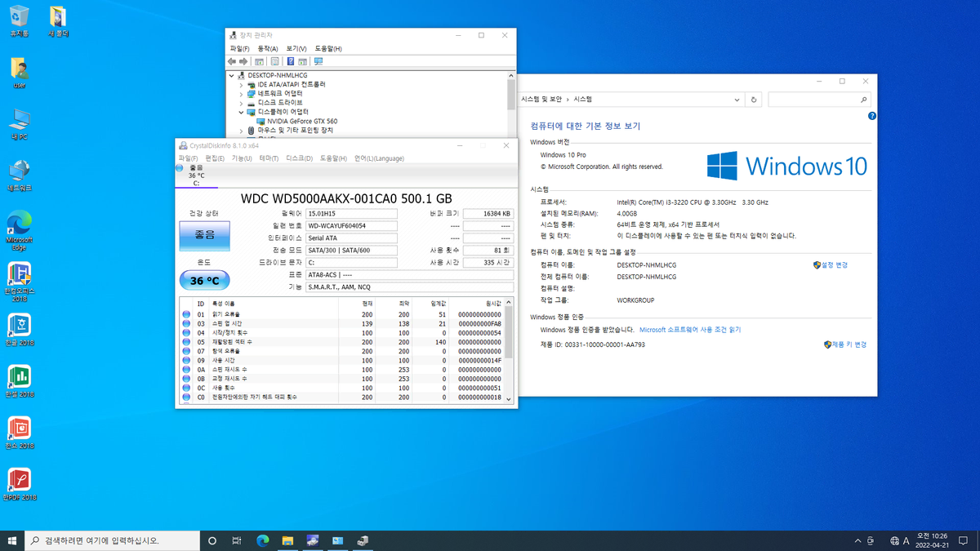Viewport: 980px width, 551px height.
Task: Open 기능(U) menu in CrystalDiskInfo
Action: click(243, 158)
